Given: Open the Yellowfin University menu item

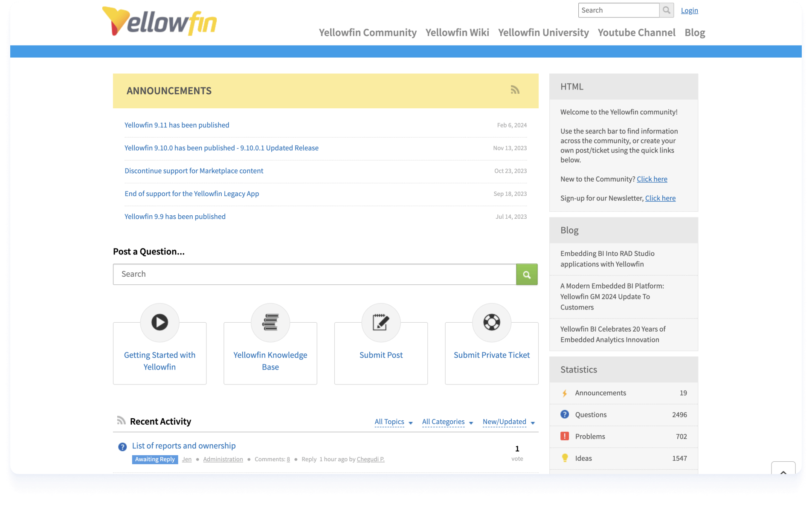Looking at the screenshot, I should tap(543, 32).
